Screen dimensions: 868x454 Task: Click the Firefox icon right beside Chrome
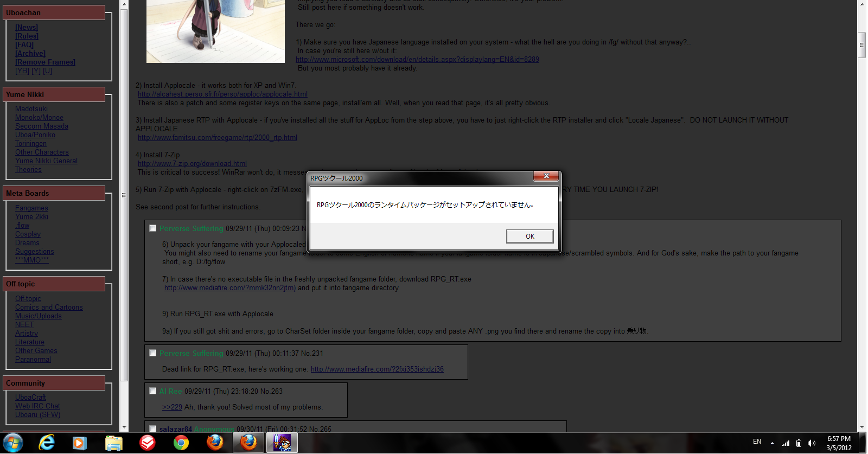coord(215,443)
